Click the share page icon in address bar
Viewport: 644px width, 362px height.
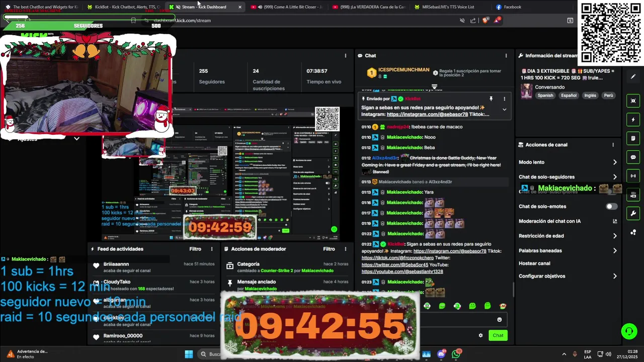(473, 21)
